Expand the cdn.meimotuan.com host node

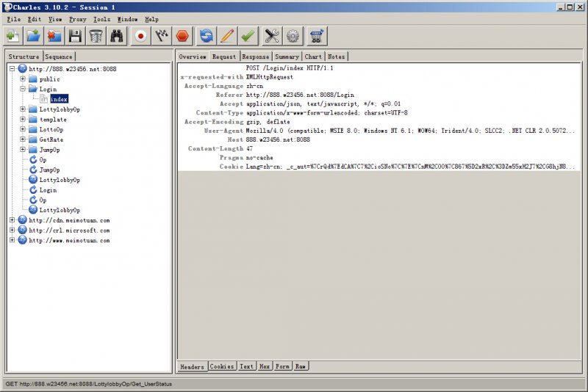tap(12, 220)
